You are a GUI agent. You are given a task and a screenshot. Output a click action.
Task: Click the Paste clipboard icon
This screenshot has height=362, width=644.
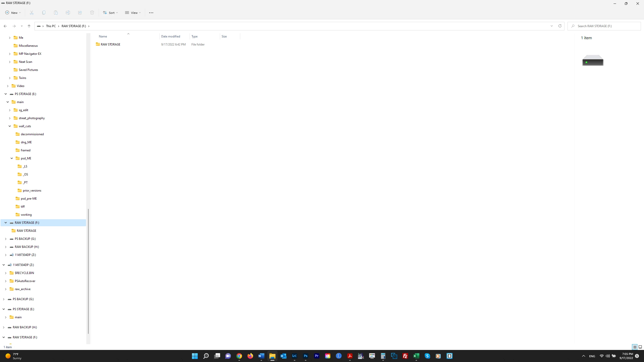click(56, 13)
